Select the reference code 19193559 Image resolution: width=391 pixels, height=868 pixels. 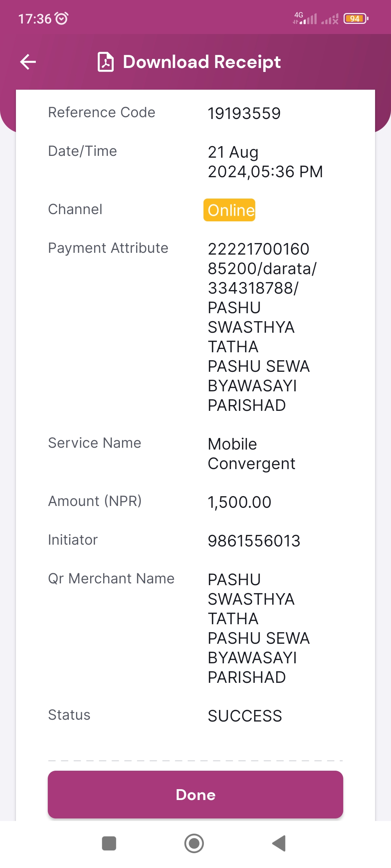pos(244,114)
